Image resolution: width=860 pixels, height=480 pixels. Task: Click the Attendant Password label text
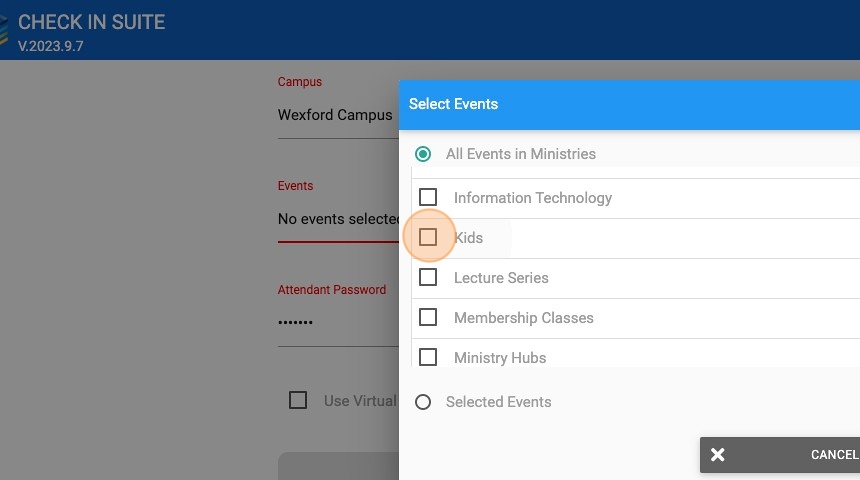(x=331, y=290)
